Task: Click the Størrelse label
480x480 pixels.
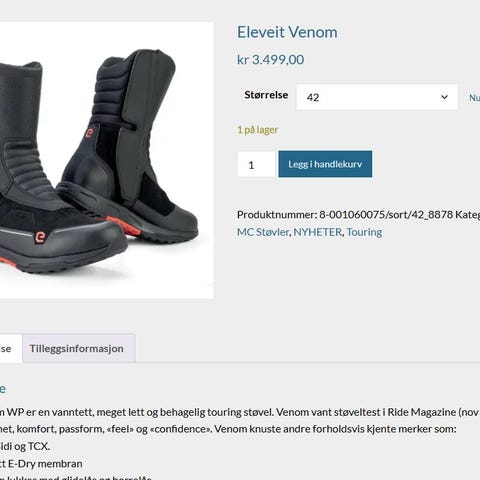Action: (x=266, y=95)
